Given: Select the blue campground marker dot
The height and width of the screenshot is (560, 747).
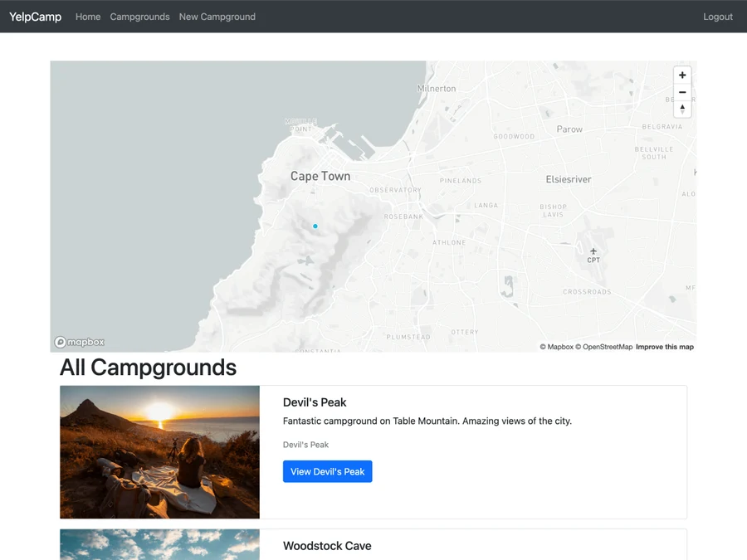Looking at the screenshot, I should [315, 226].
